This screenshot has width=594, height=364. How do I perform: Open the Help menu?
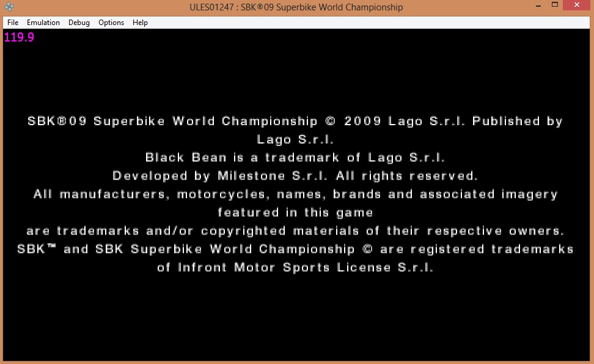[140, 23]
